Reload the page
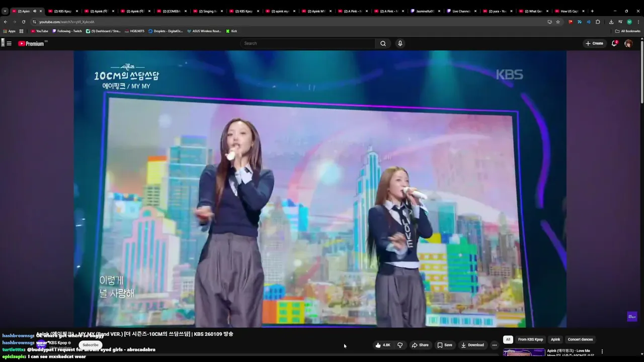Image resolution: width=644 pixels, height=362 pixels. [x=23, y=22]
